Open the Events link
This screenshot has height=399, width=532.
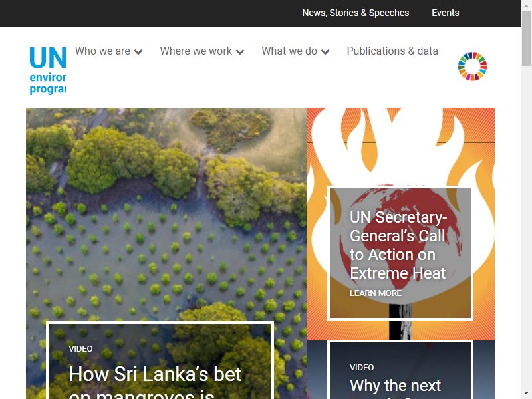pyautogui.click(x=445, y=13)
